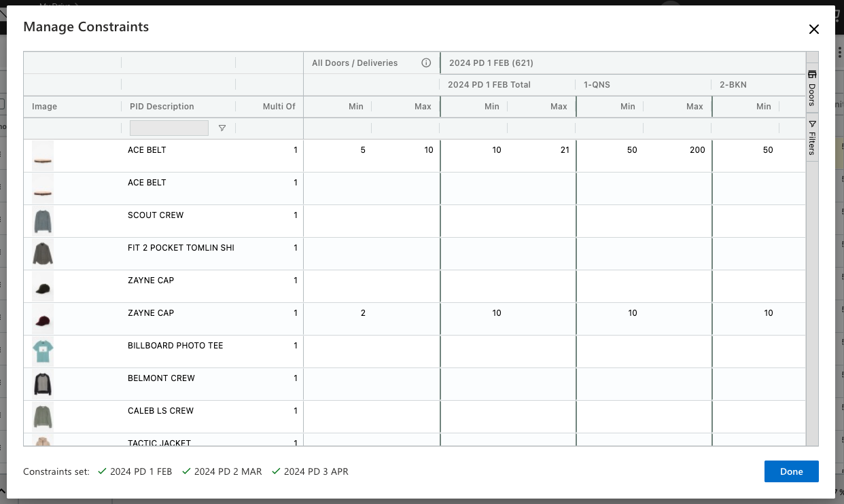Screen dimensions: 844x504
Task: Open the PID Description filter funnel icon
Action: pos(222,128)
